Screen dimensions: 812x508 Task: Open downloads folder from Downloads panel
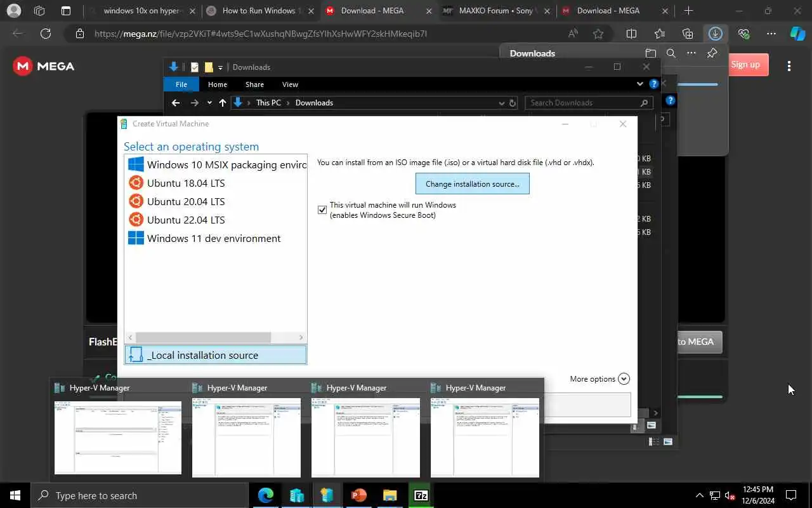point(651,53)
